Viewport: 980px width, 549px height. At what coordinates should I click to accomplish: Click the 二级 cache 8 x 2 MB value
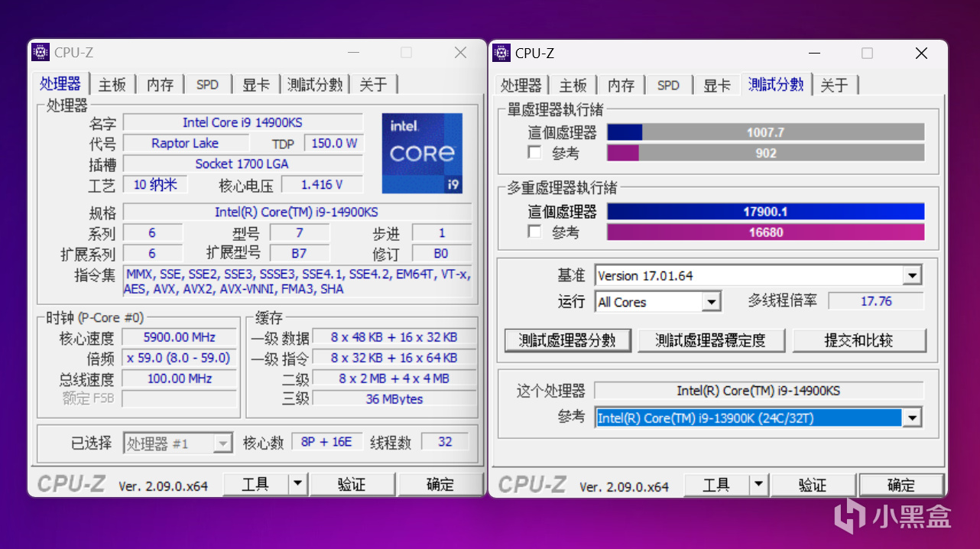[x=394, y=378]
